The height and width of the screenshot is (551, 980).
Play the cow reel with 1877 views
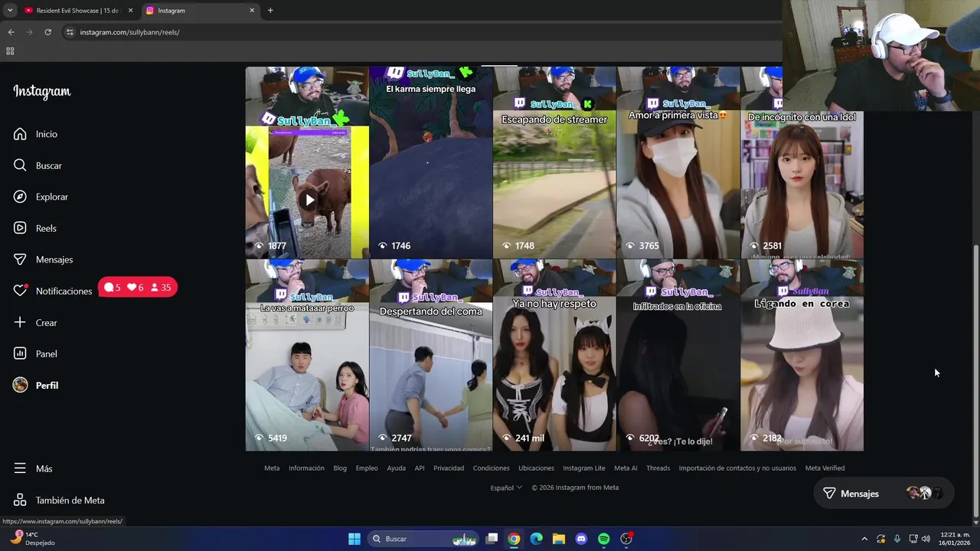pyautogui.click(x=307, y=162)
